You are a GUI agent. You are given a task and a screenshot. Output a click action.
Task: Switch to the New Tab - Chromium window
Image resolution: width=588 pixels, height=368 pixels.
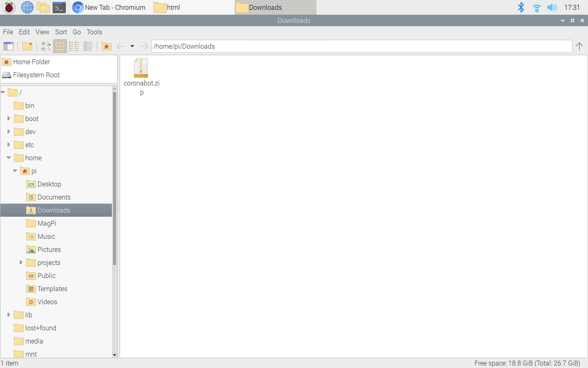click(x=109, y=7)
